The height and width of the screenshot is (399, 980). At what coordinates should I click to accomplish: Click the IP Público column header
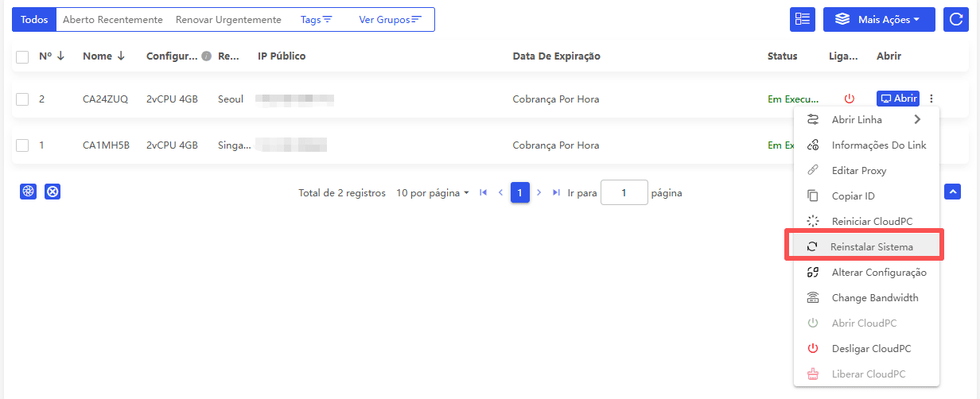pyautogui.click(x=282, y=56)
